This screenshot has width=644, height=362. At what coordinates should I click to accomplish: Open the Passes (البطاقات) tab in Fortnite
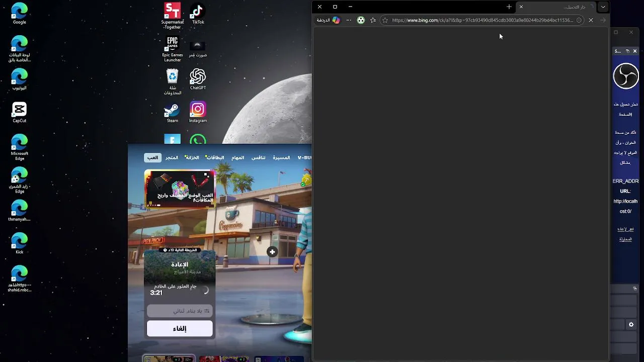click(x=215, y=157)
